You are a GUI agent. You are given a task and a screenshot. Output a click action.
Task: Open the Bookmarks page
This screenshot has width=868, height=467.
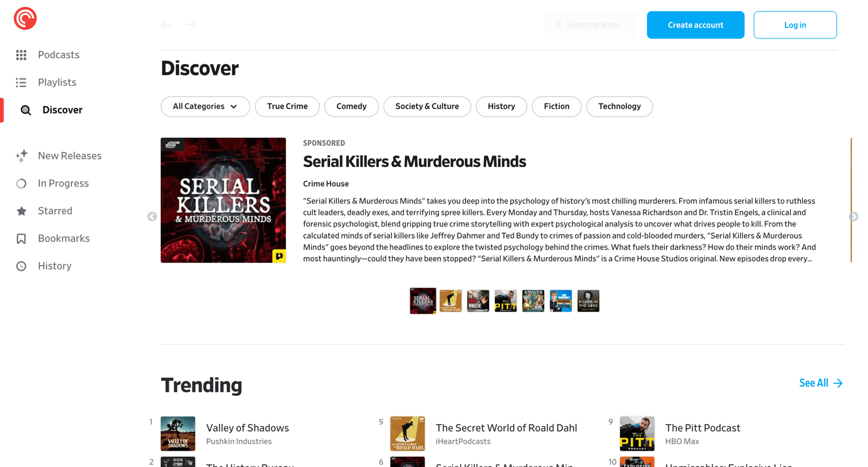(64, 239)
